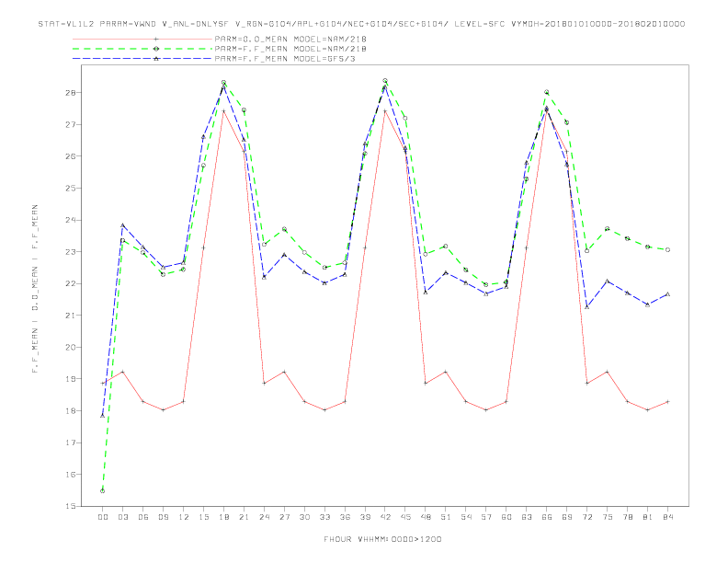Click y-axis tick value 16
The image size is (728, 563).
pyautogui.click(x=70, y=475)
